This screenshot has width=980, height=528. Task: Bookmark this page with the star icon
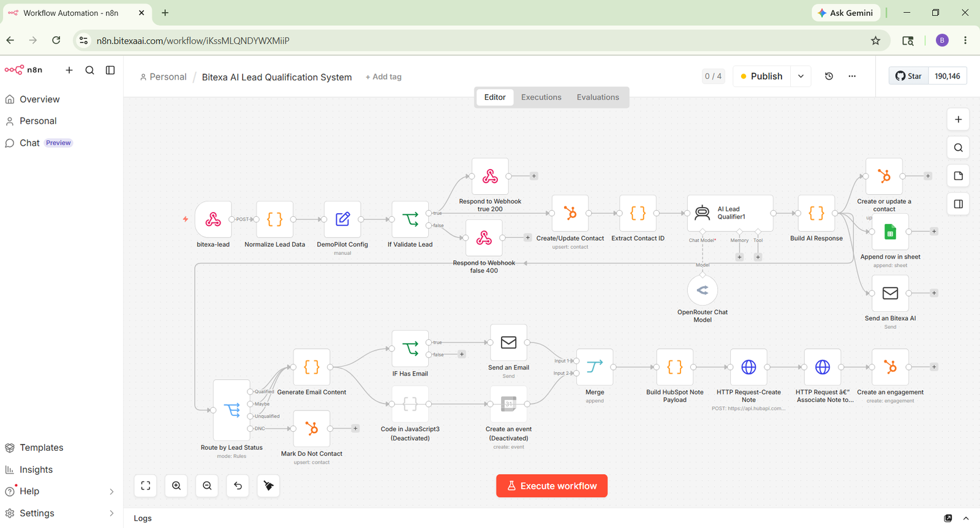click(875, 40)
